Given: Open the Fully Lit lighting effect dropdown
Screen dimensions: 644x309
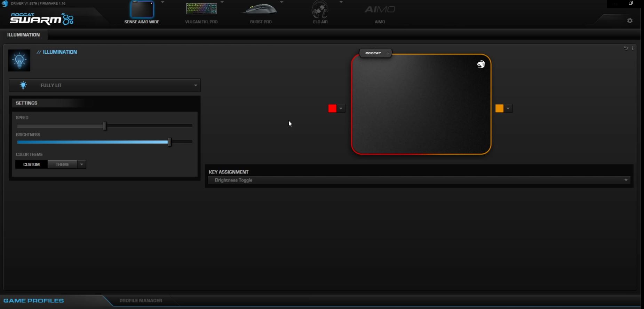Looking at the screenshot, I should click(x=105, y=85).
